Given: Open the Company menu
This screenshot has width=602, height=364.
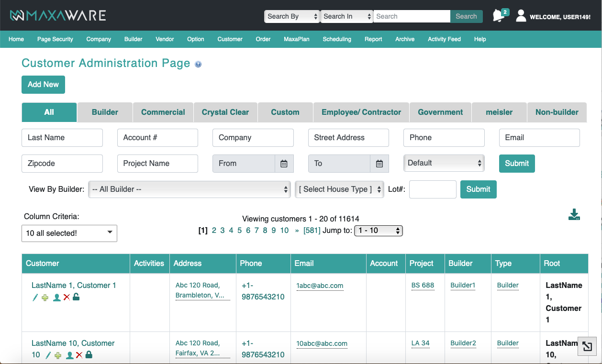Looking at the screenshot, I should point(99,39).
